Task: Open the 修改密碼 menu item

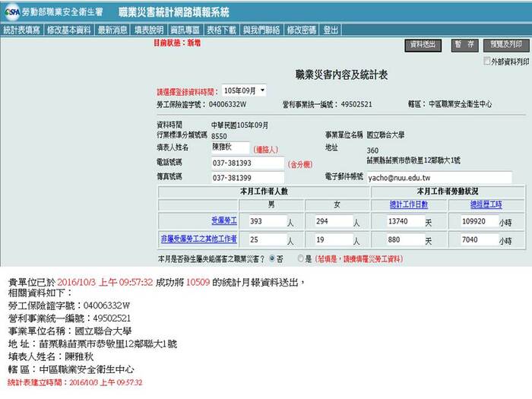Action: [x=301, y=30]
